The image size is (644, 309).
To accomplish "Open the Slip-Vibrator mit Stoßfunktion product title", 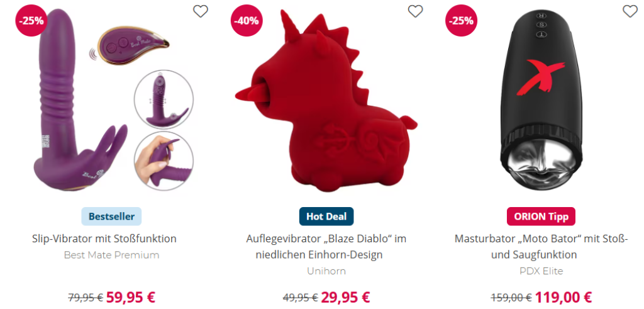I will [104, 239].
